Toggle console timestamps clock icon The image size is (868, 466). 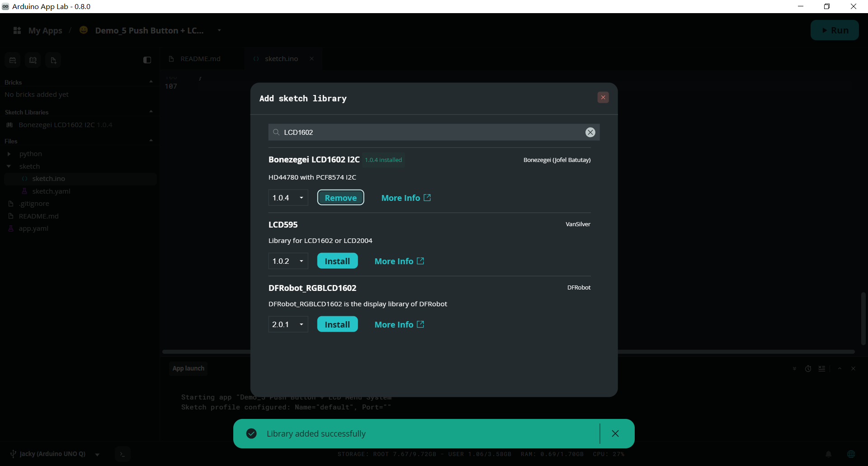808,369
